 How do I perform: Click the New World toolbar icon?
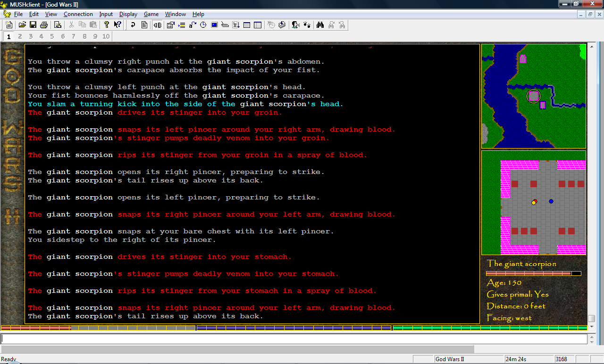(9, 25)
